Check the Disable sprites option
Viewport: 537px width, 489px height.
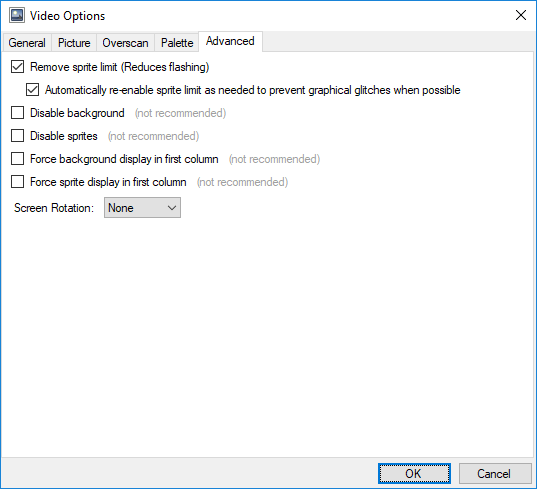tap(17, 136)
